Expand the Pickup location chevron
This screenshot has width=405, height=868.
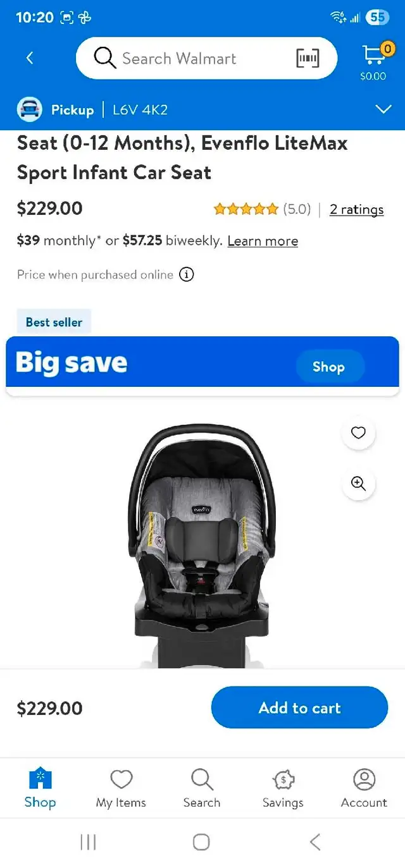[x=383, y=109]
